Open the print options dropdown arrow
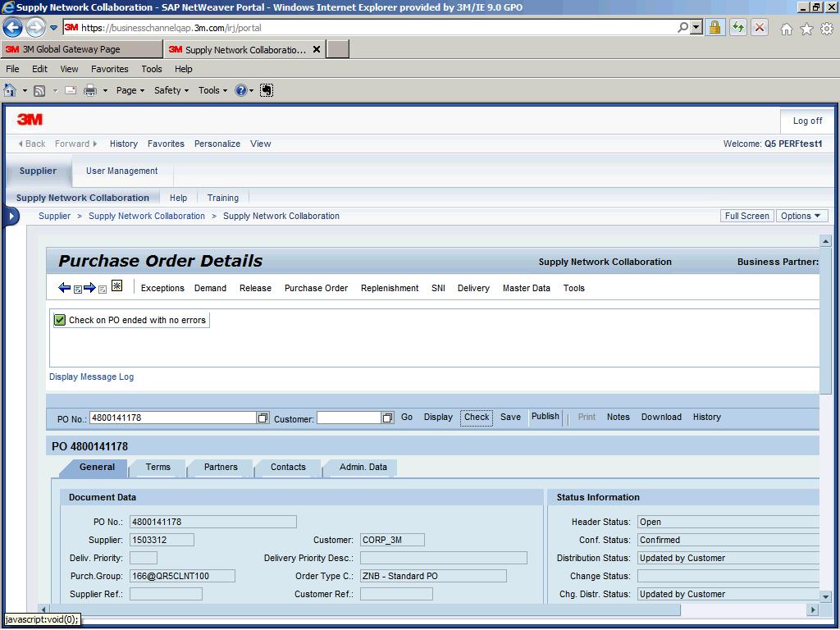840x630 pixels. pos(105,90)
